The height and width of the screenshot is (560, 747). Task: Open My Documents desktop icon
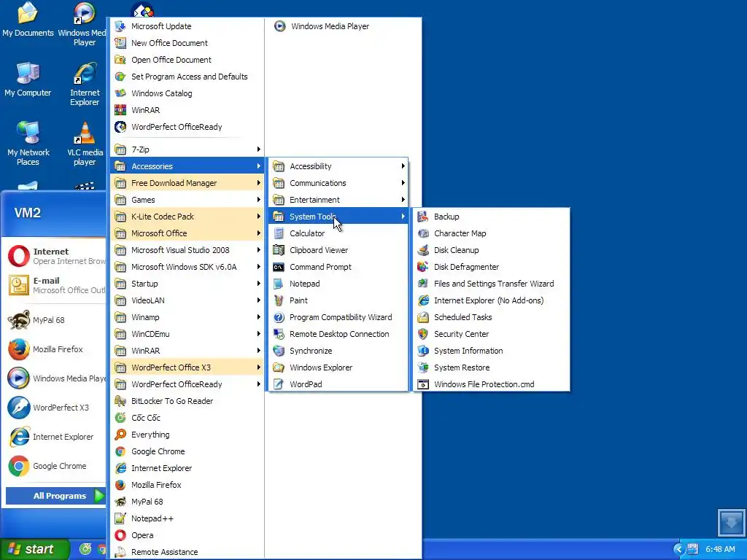pos(28,20)
